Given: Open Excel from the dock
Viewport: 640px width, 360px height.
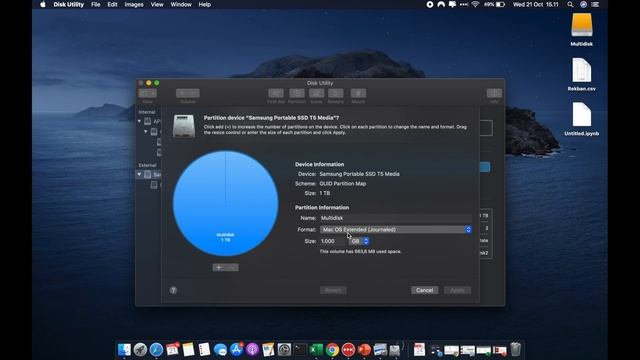Looking at the screenshot, I should (x=316, y=350).
